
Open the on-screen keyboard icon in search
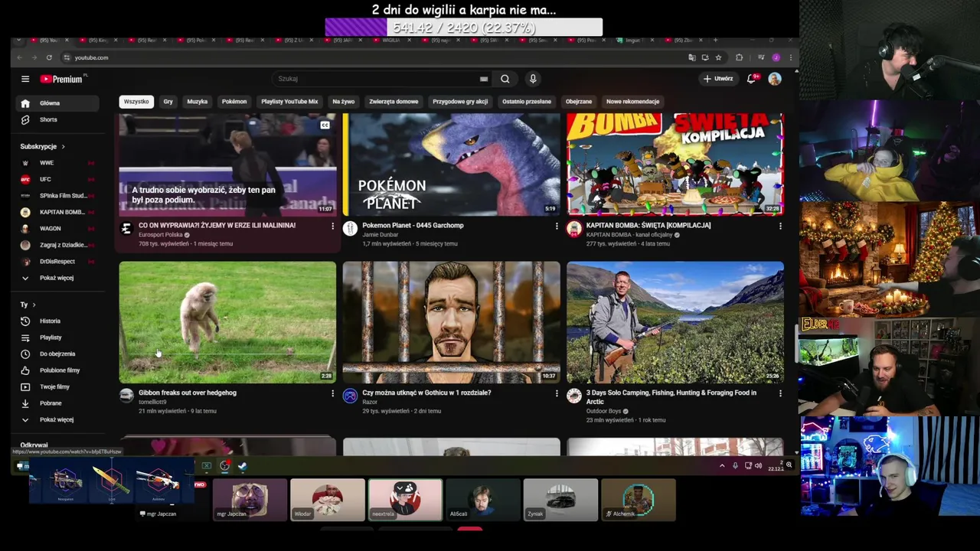(x=484, y=79)
